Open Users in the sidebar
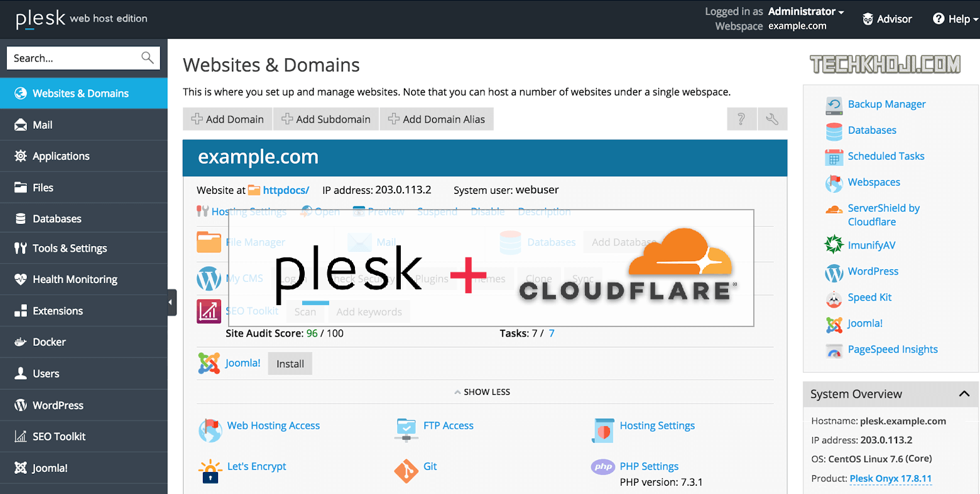This screenshot has width=980, height=494. point(84,373)
